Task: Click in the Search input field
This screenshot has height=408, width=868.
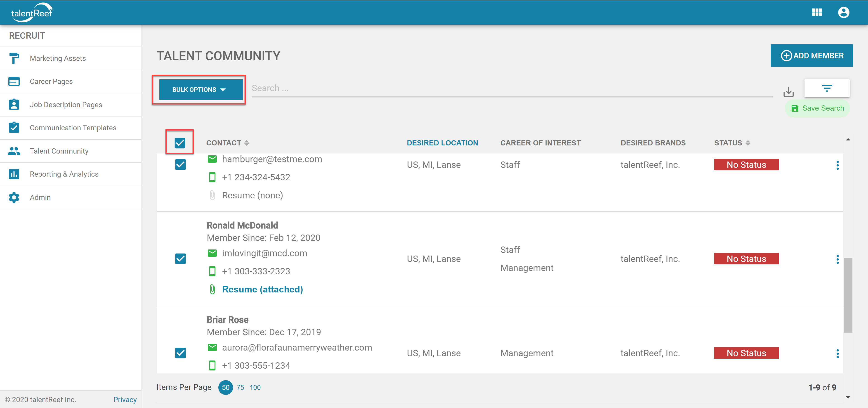Action: (x=512, y=88)
